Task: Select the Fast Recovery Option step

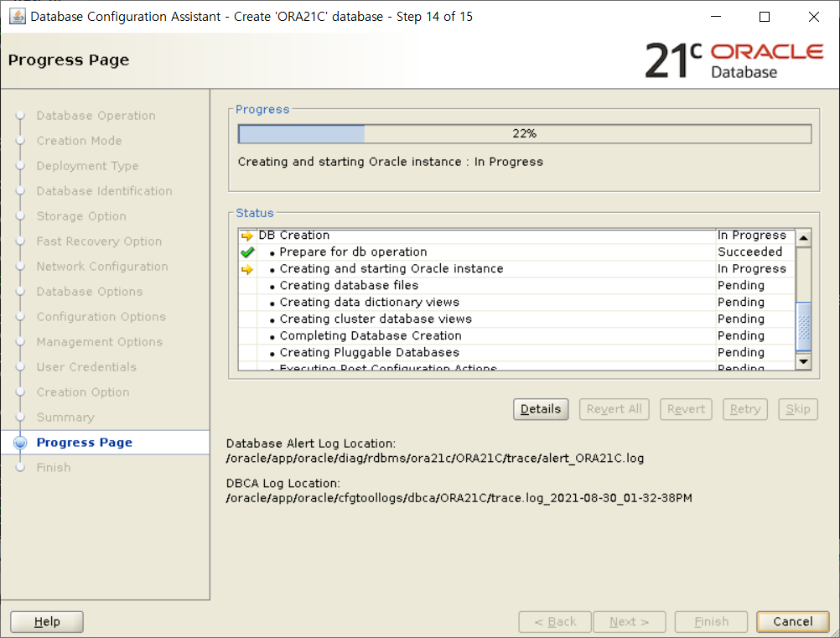Action: click(99, 241)
